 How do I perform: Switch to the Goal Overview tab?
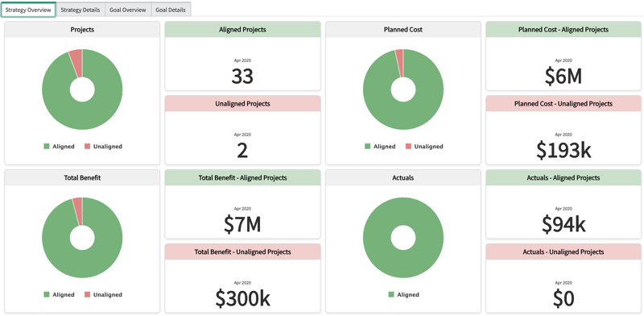click(128, 10)
